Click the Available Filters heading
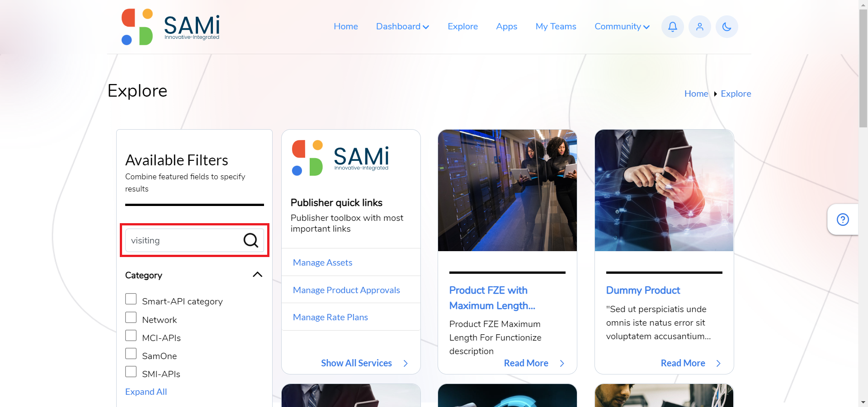 (176, 160)
